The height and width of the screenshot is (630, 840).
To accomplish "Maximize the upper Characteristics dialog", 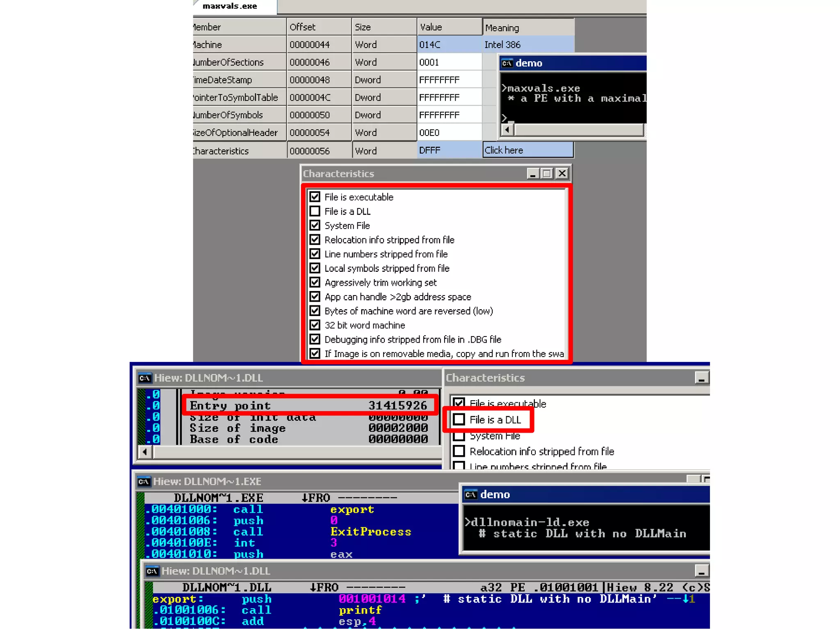I will pos(547,174).
